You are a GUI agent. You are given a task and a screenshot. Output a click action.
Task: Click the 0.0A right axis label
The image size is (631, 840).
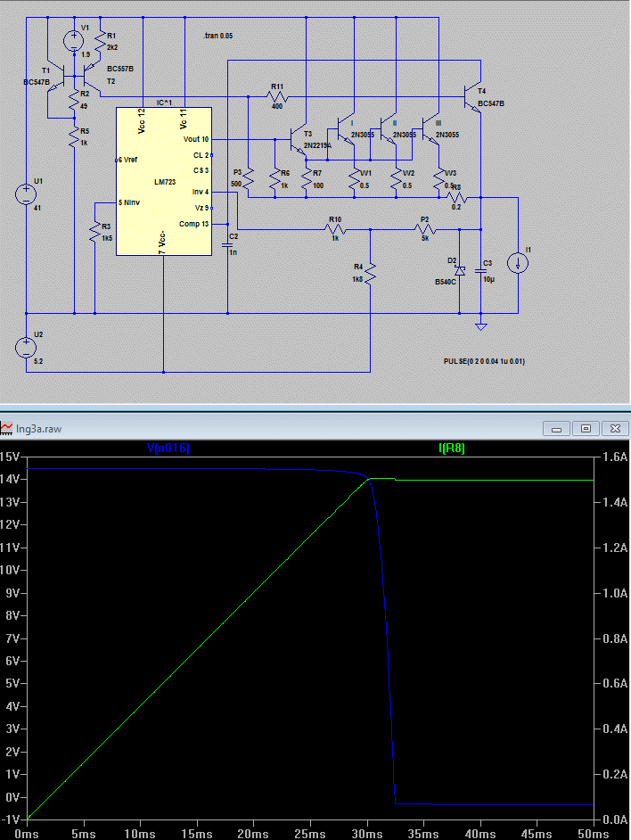point(615,819)
